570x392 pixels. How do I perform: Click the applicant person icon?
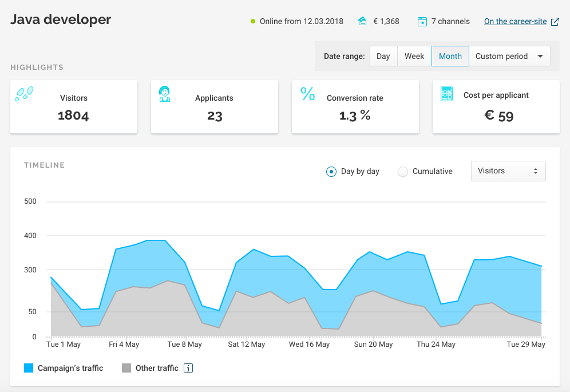pos(165,94)
